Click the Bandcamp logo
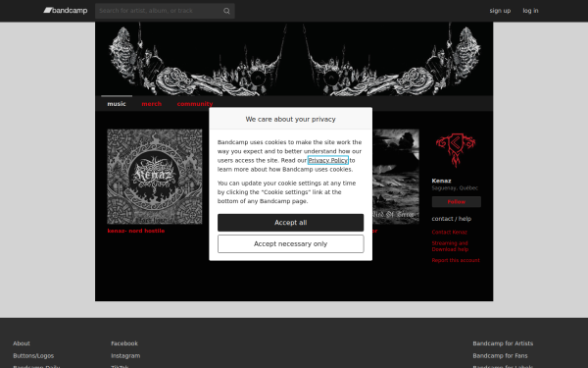The width and height of the screenshot is (588, 368). [66, 11]
